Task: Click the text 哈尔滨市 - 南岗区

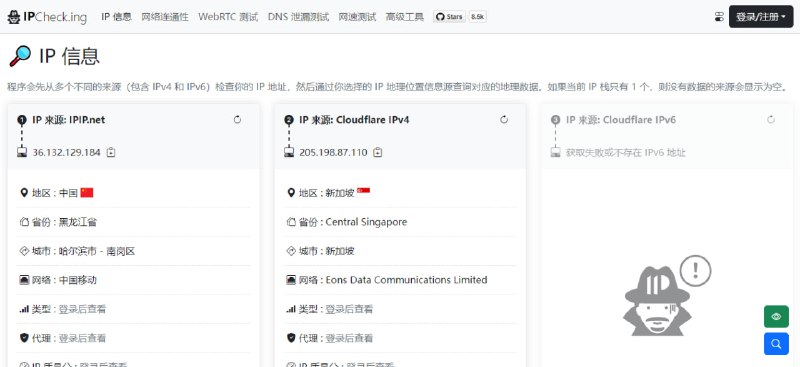Action: point(96,251)
